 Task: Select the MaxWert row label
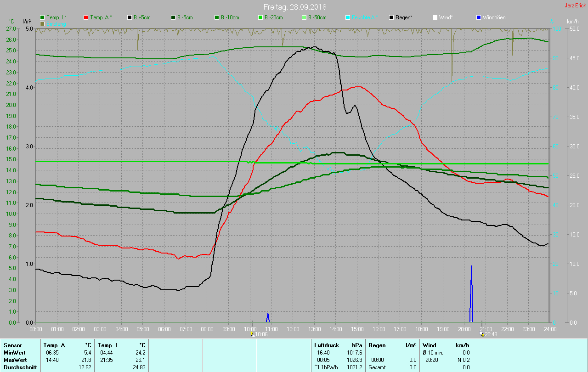pos(15,360)
